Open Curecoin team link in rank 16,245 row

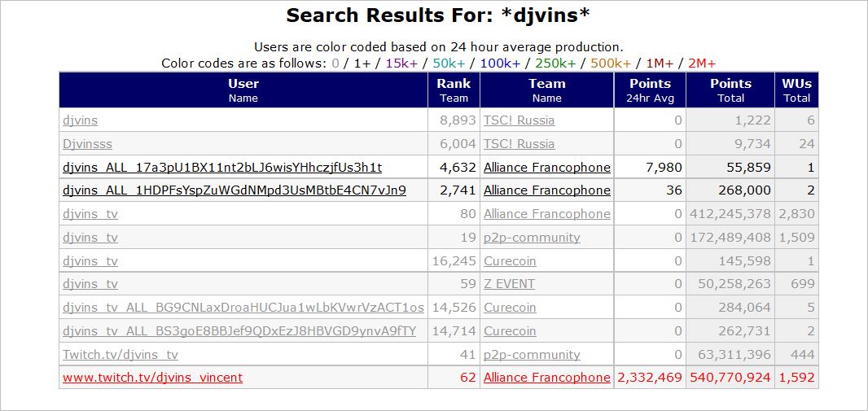(510, 261)
